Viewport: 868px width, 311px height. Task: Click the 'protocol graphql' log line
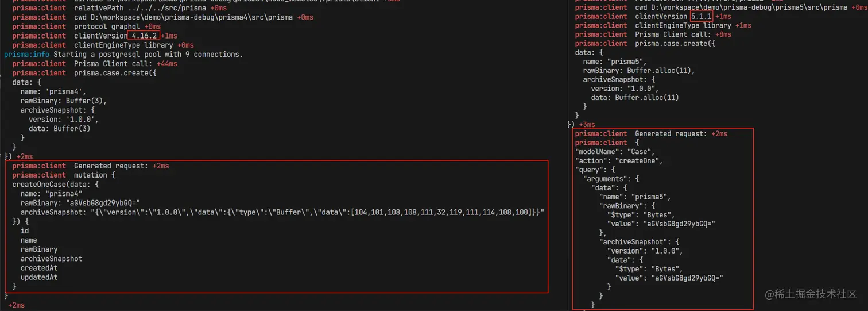[x=87, y=26]
